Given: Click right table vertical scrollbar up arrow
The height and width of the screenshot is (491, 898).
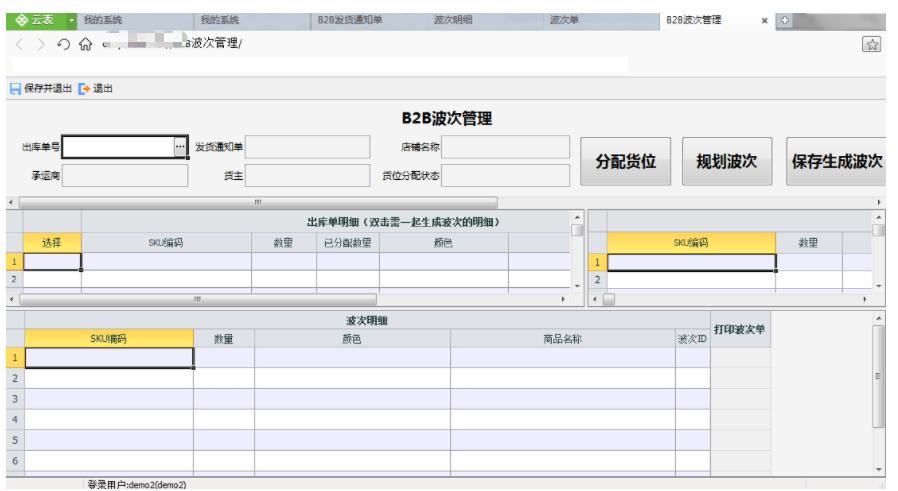Looking at the screenshot, I should (x=879, y=217).
